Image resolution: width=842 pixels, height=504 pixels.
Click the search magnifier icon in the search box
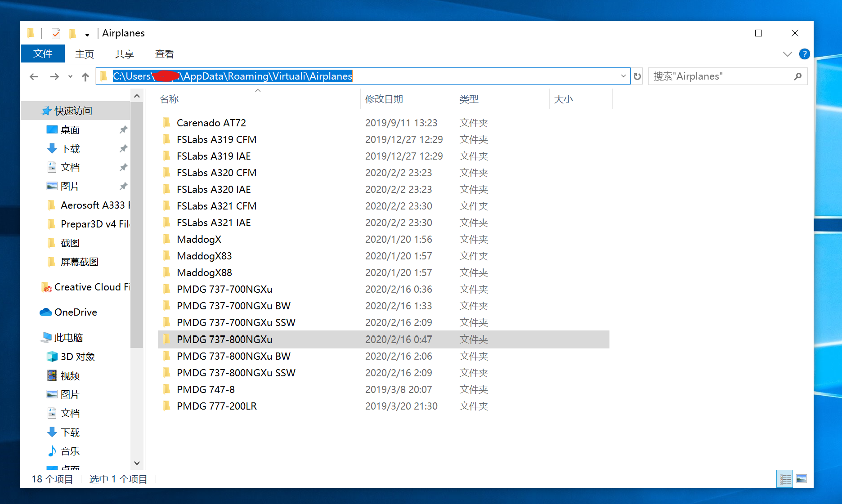798,76
